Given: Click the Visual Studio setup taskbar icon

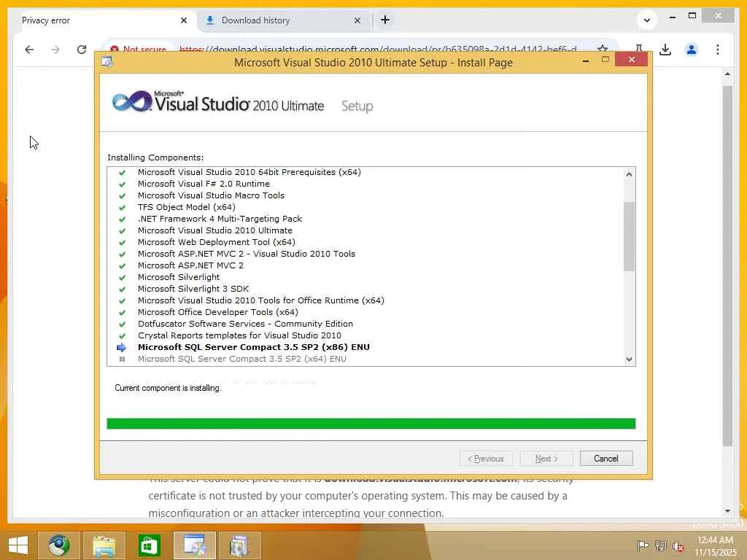Looking at the screenshot, I should point(194,545).
